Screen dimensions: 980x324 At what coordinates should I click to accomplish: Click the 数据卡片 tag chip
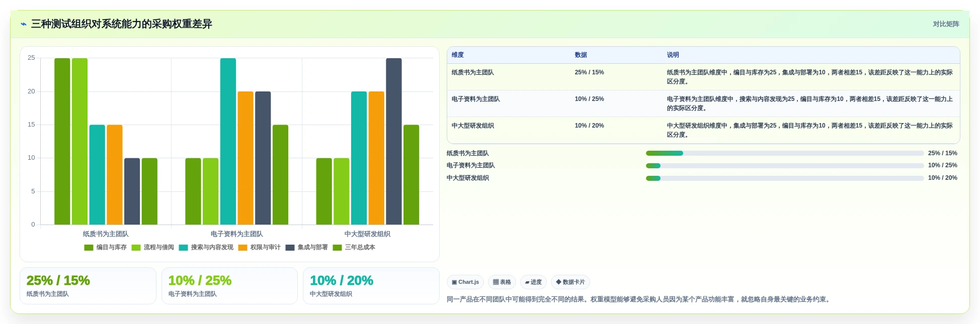570,282
